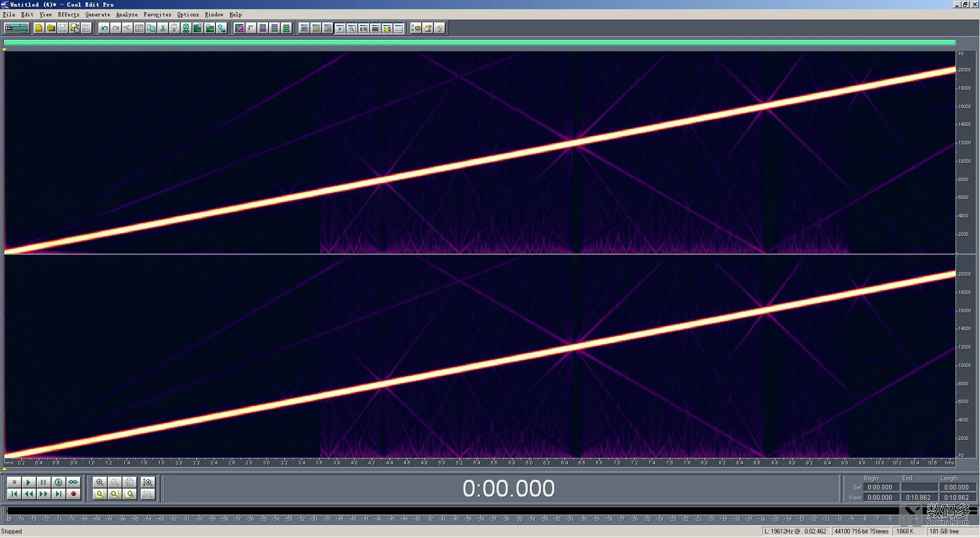Zoom in vertically with the arrow-plus magnifier
The image size is (980, 538).
[x=148, y=482]
